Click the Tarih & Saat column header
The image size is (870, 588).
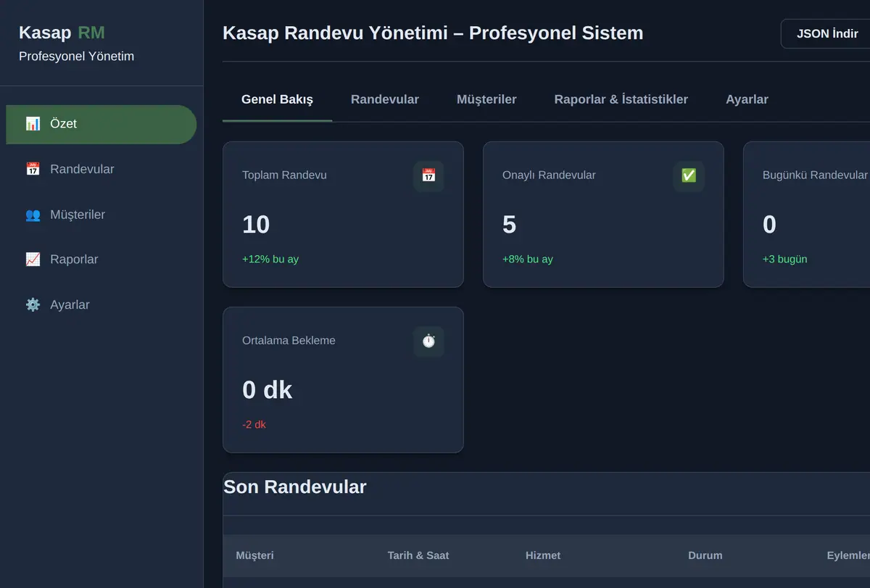(x=418, y=555)
